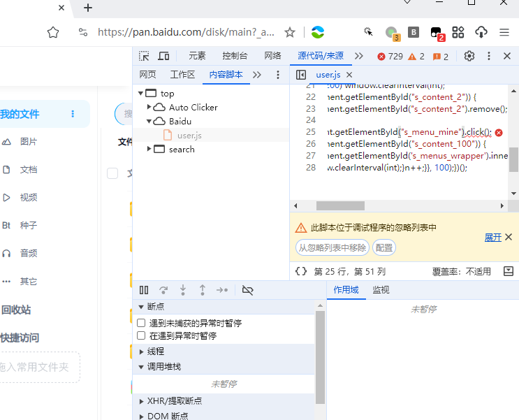
Task: Open DevTools settings gear
Action: pyautogui.click(x=469, y=56)
